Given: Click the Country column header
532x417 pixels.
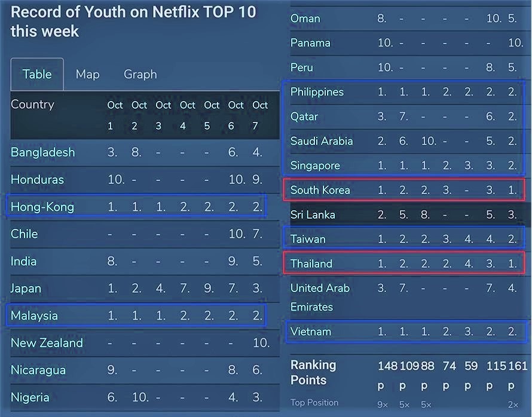Looking at the screenshot, I should 32,105.
